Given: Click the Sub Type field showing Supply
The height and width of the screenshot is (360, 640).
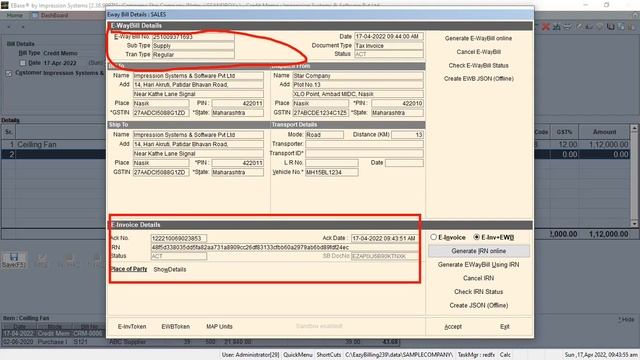Looking at the screenshot, I should [193, 46].
